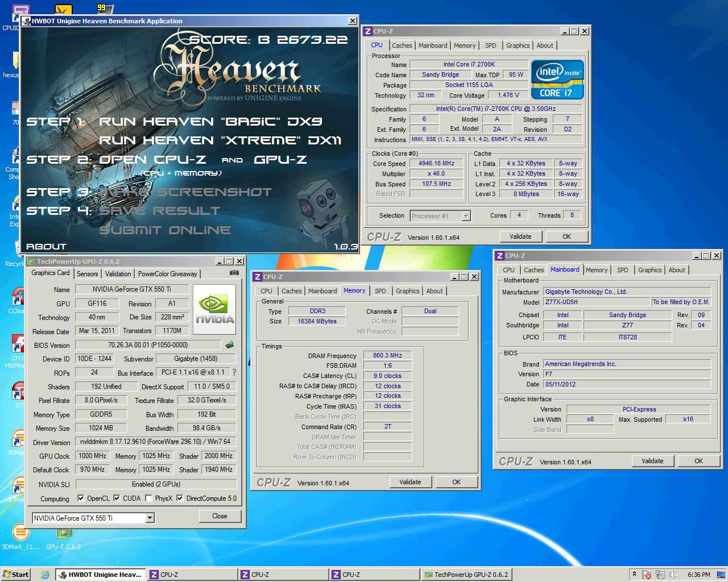The width and height of the screenshot is (728, 582).
Task: Toggle the CUDA checkbox in GPU-Z
Action: click(x=117, y=498)
